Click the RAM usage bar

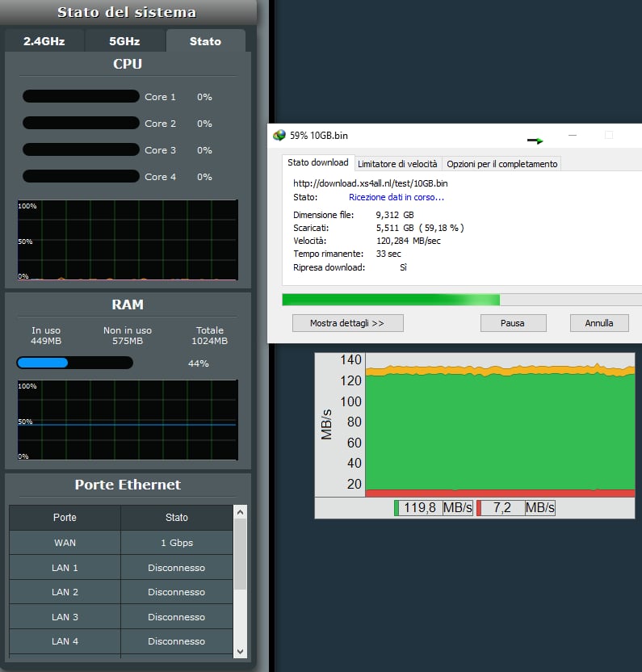click(x=74, y=363)
